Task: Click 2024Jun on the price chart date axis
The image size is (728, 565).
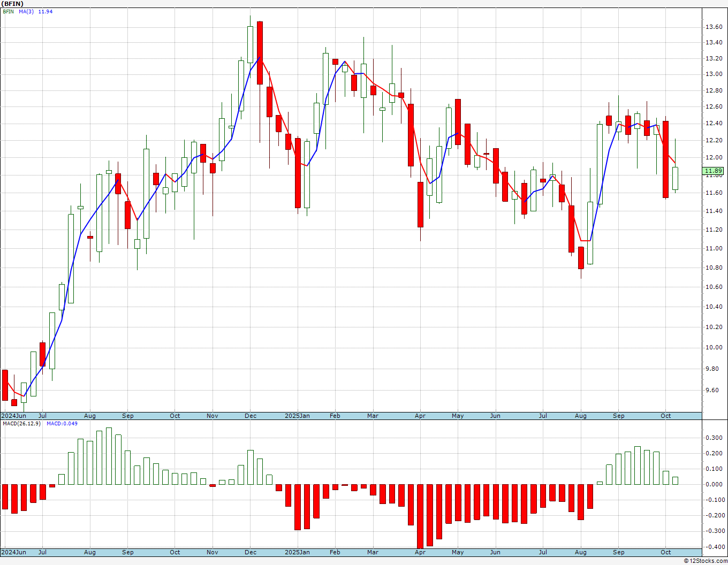Action: [x=13, y=416]
